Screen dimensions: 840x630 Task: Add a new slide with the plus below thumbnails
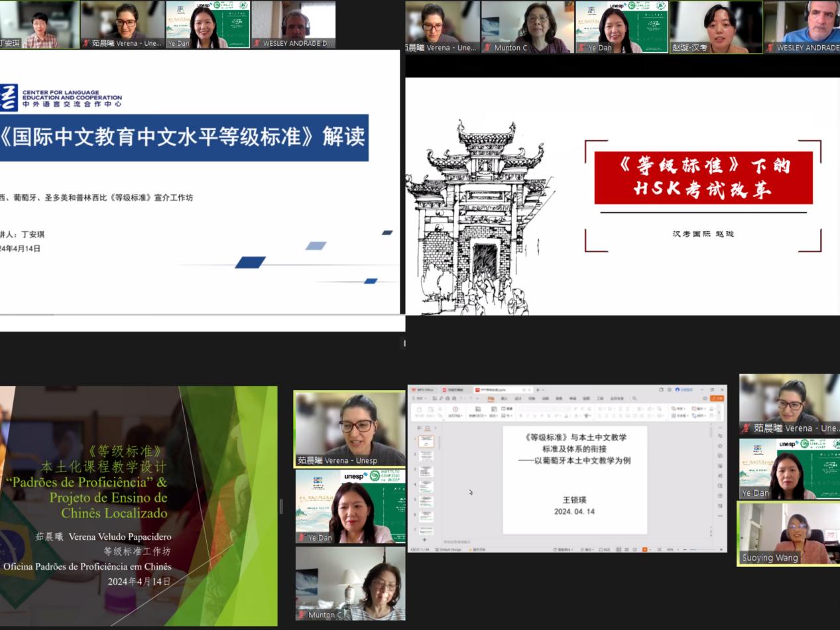tap(426, 540)
